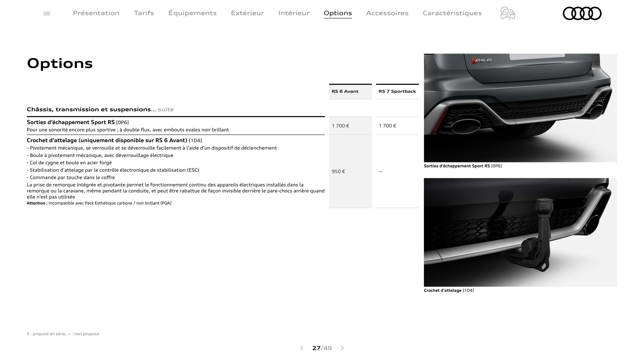Screen dimensions: 644x362
Task: Click the line Col de cygne et boule en acier forgé
Action: pos(69,163)
